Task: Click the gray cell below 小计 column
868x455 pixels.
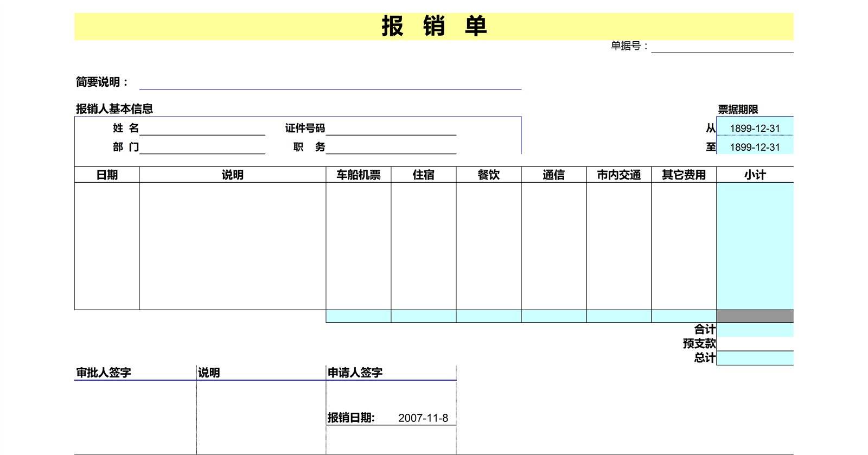Action: pyautogui.click(x=755, y=316)
